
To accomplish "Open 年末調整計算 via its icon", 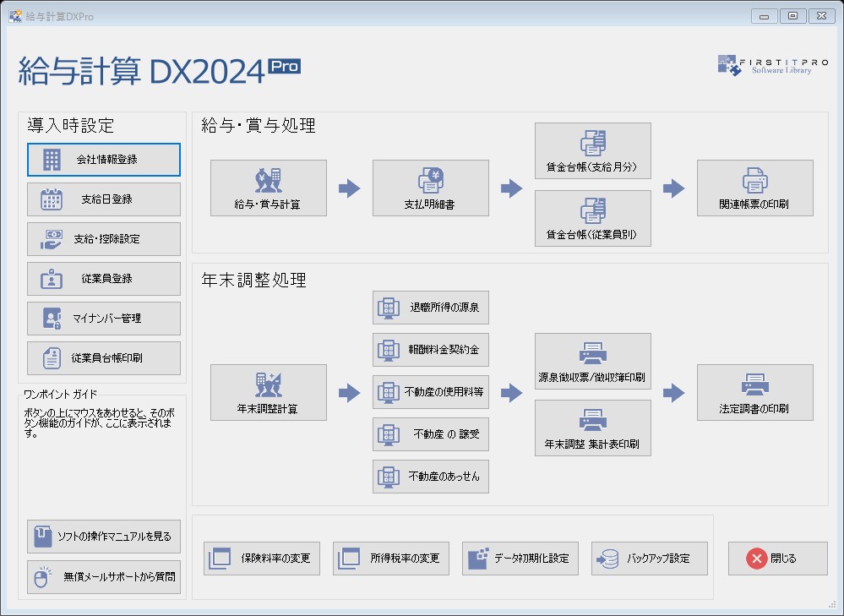I will [x=268, y=385].
